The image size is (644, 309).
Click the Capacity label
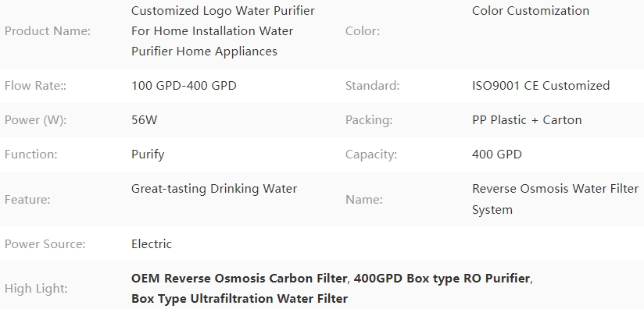click(371, 155)
